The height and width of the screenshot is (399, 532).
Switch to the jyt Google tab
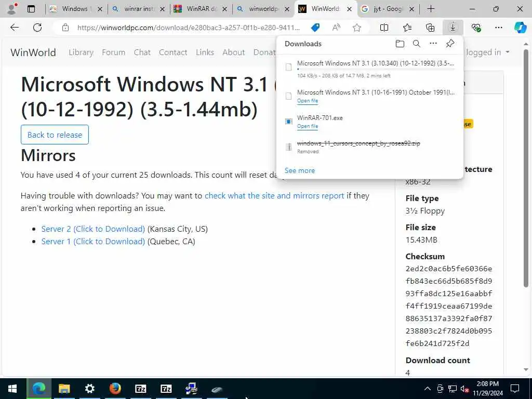pos(388,9)
